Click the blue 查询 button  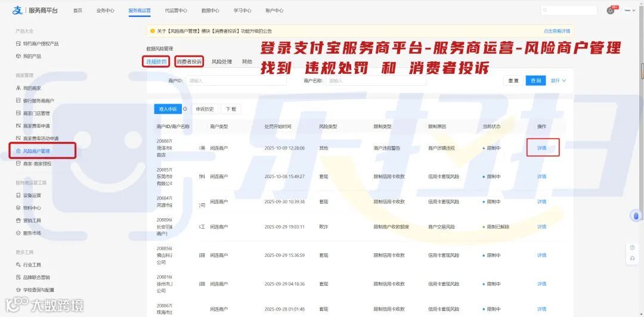coord(536,81)
